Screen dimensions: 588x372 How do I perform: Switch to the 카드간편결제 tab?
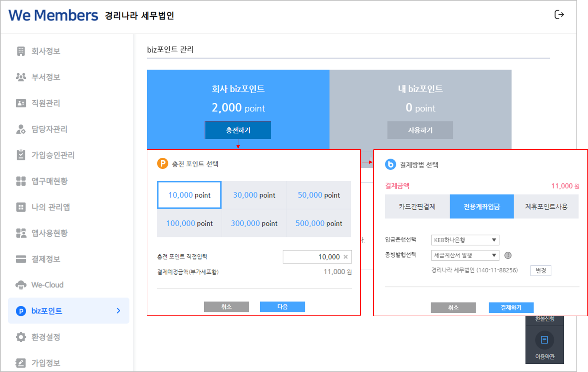417,207
